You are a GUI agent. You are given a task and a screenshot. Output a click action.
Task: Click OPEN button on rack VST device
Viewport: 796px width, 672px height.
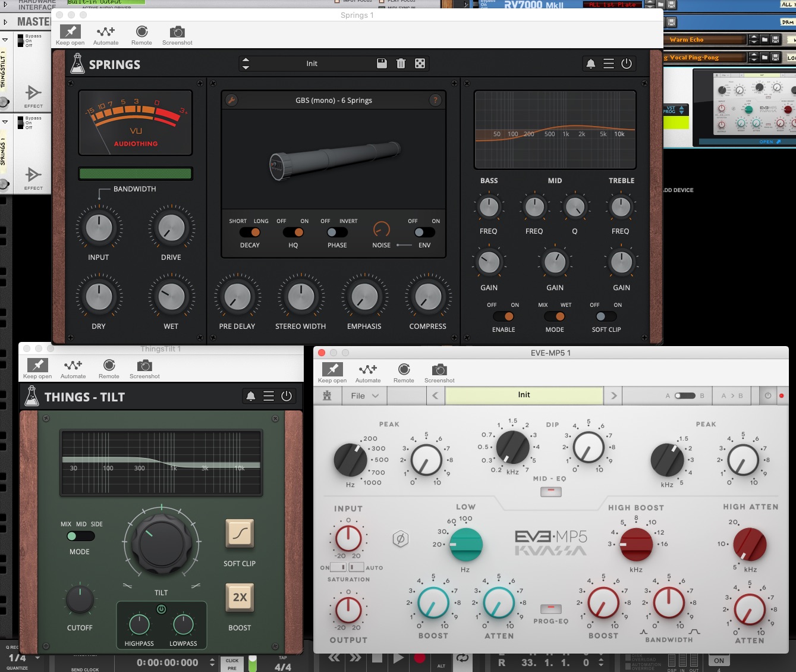pos(770,142)
